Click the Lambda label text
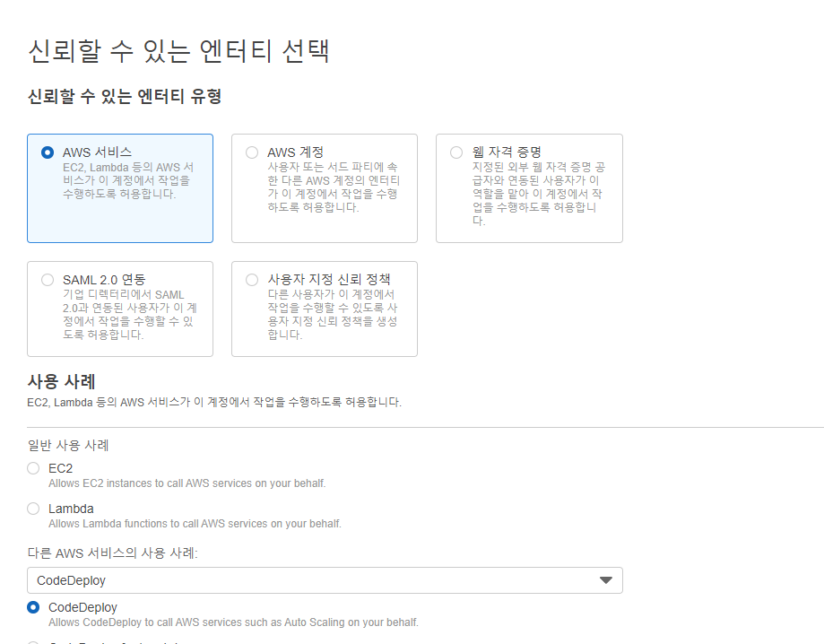This screenshot has height=644, width=824. click(71, 509)
